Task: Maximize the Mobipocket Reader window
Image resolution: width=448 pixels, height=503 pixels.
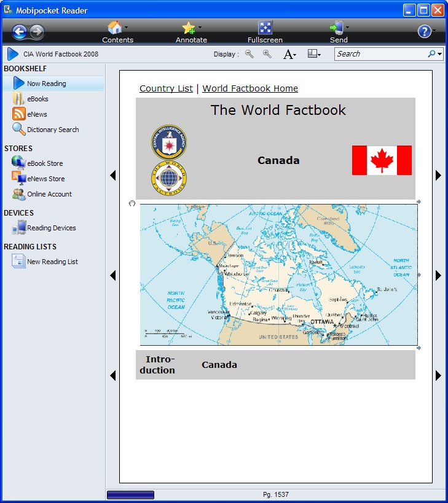Action: 423,10
